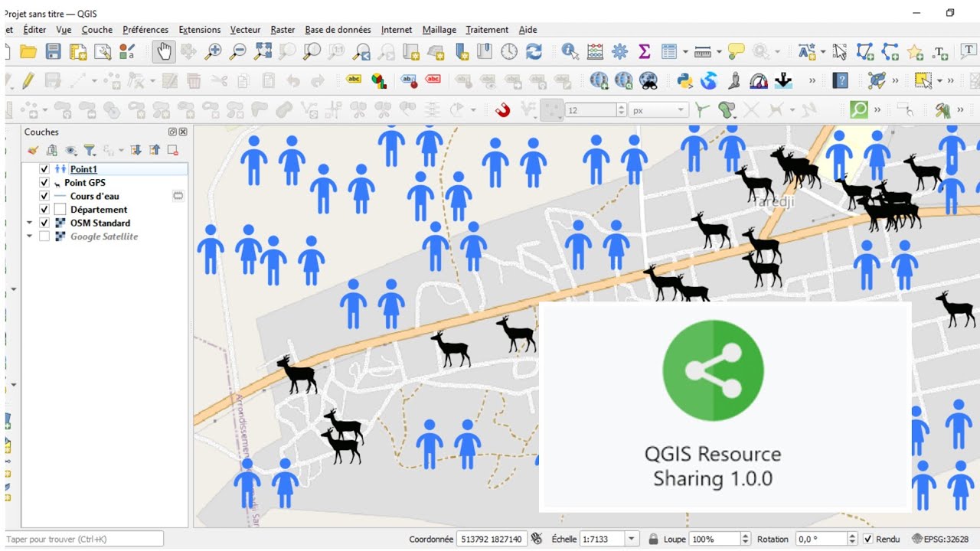The image size is (980, 551).
Task: Select the map tips speech bubble
Action: click(x=736, y=51)
